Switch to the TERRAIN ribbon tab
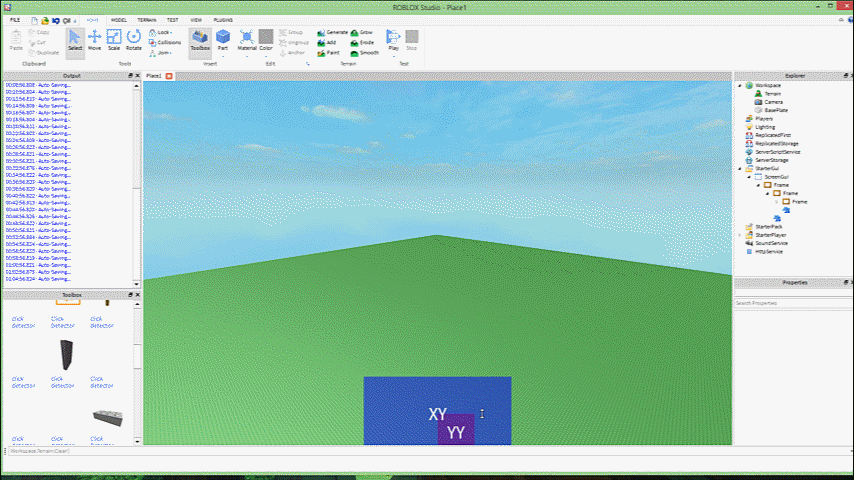This screenshot has width=854, height=480. [147, 20]
